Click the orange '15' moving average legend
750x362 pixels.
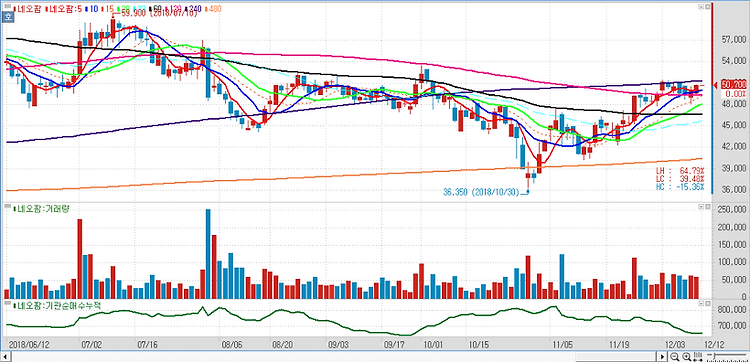(109, 9)
